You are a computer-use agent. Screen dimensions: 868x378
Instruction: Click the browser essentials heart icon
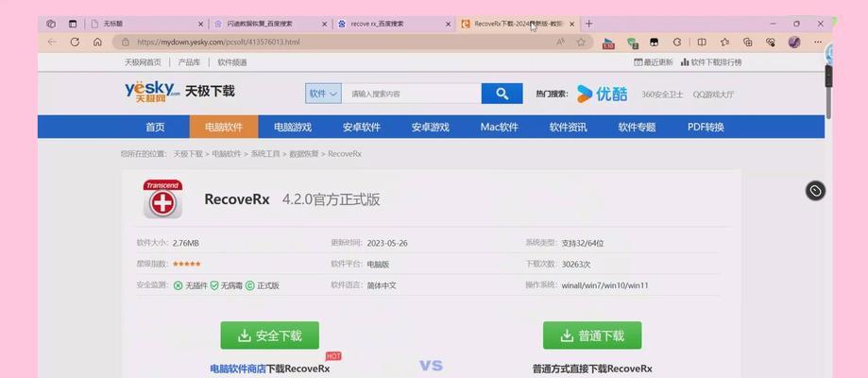click(771, 42)
